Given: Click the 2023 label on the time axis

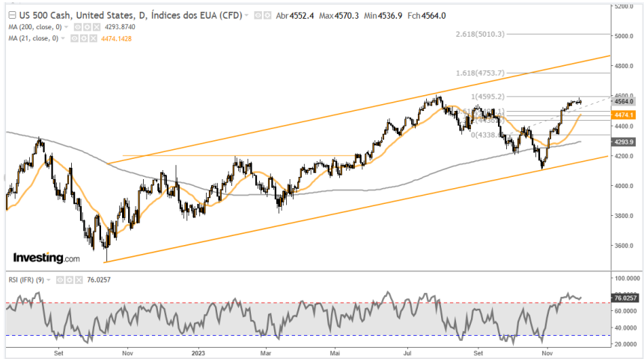Looking at the screenshot, I should (x=198, y=352).
